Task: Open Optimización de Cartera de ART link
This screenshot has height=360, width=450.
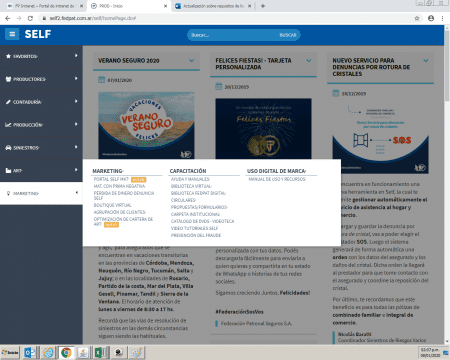Action: [123, 222]
